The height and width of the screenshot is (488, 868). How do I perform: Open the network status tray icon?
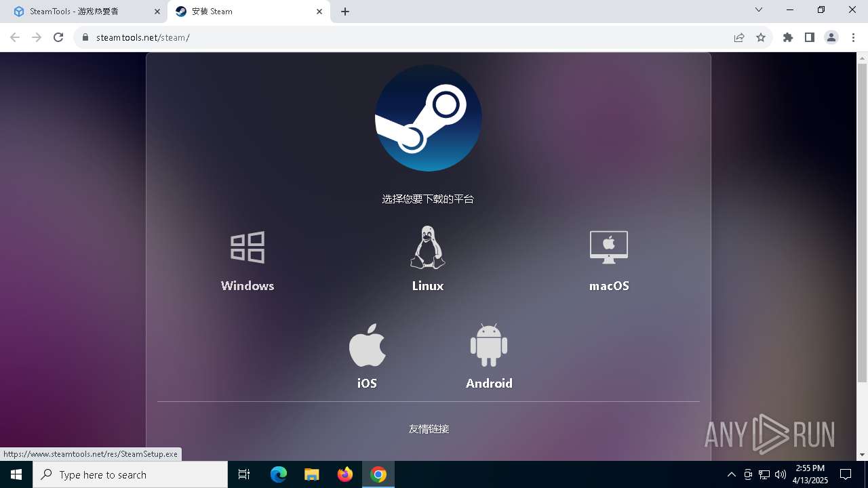[764, 474]
